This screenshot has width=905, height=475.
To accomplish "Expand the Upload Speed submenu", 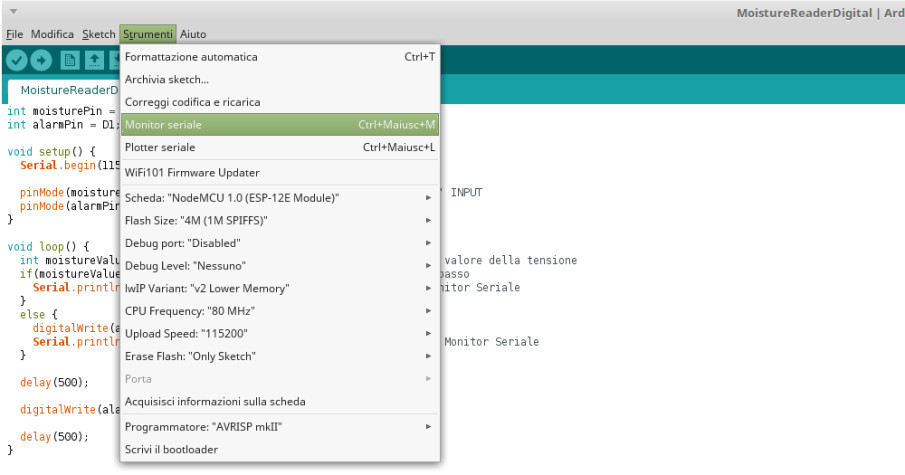I will 280,334.
